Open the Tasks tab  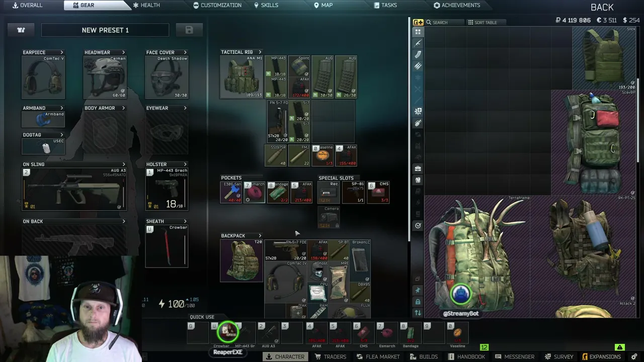[385, 5]
